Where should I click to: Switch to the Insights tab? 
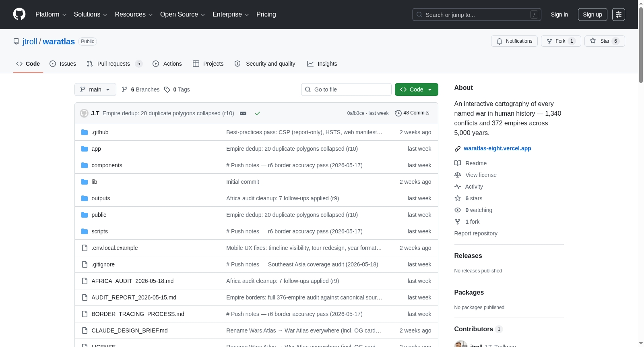pyautogui.click(x=322, y=64)
